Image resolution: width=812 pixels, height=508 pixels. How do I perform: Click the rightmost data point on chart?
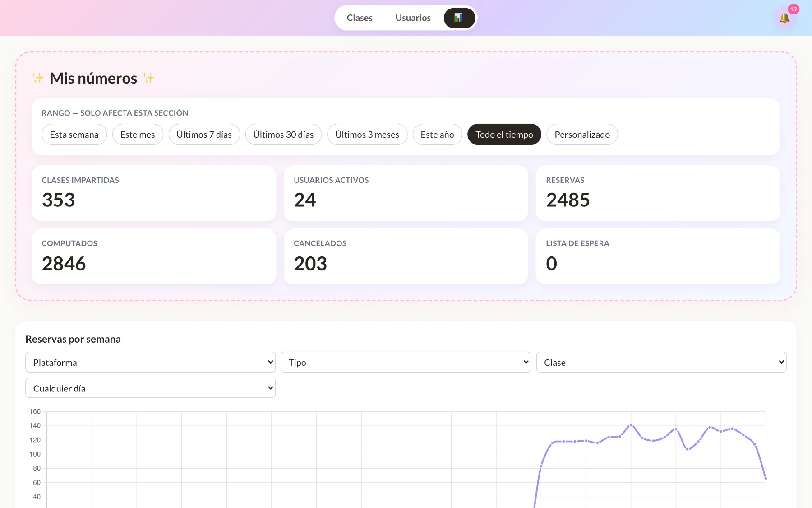point(766,478)
